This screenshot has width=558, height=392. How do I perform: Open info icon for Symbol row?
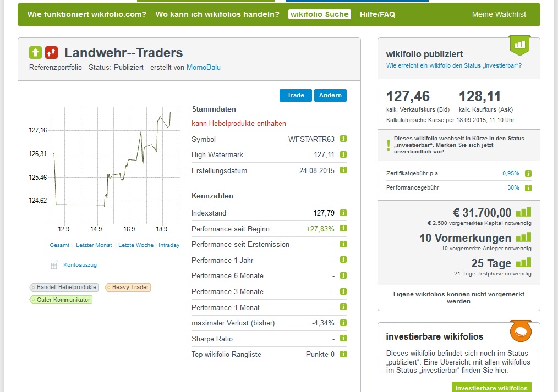pos(343,139)
